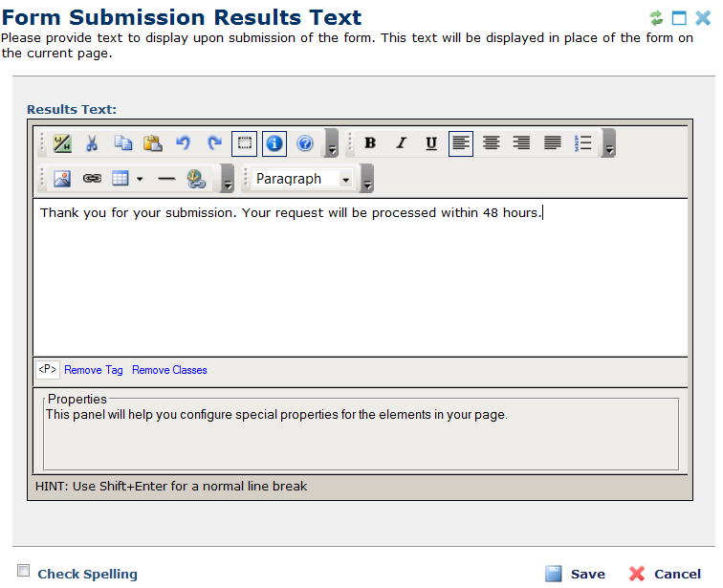Save the results text

tap(576, 574)
